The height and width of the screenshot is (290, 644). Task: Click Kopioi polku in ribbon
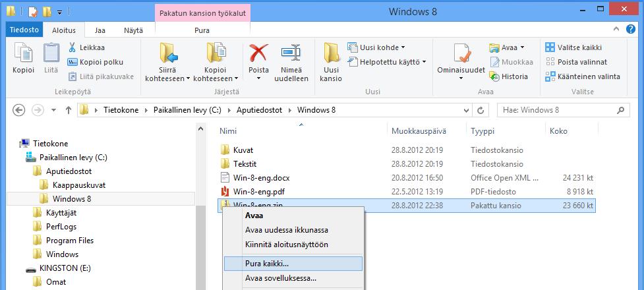[96, 62]
